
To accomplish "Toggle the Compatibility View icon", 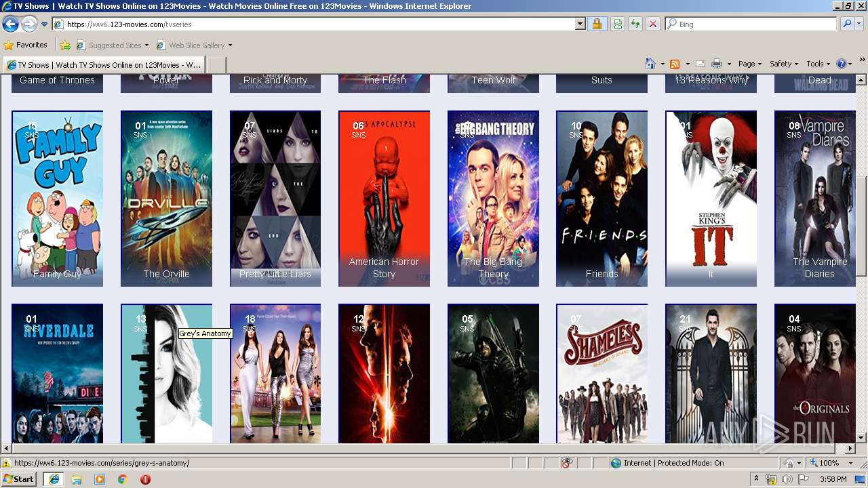I will [x=618, y=24].
